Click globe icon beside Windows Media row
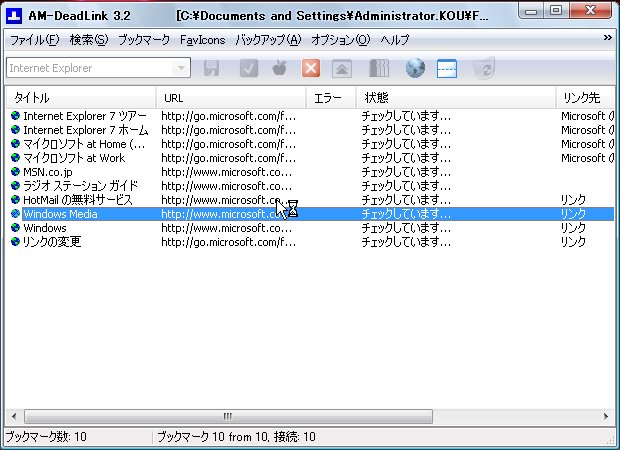Viewport: 620px width, 450px height. pos(15,214)
